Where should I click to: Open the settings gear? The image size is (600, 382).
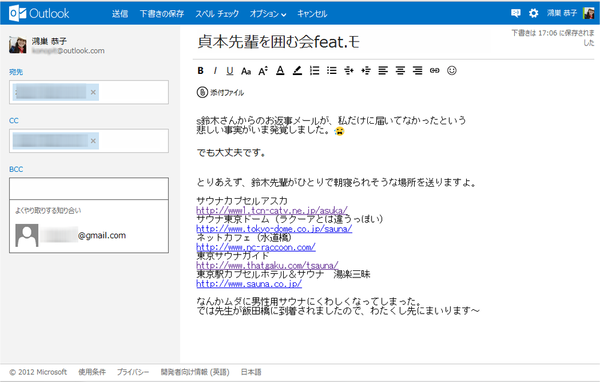click(533, 13)
